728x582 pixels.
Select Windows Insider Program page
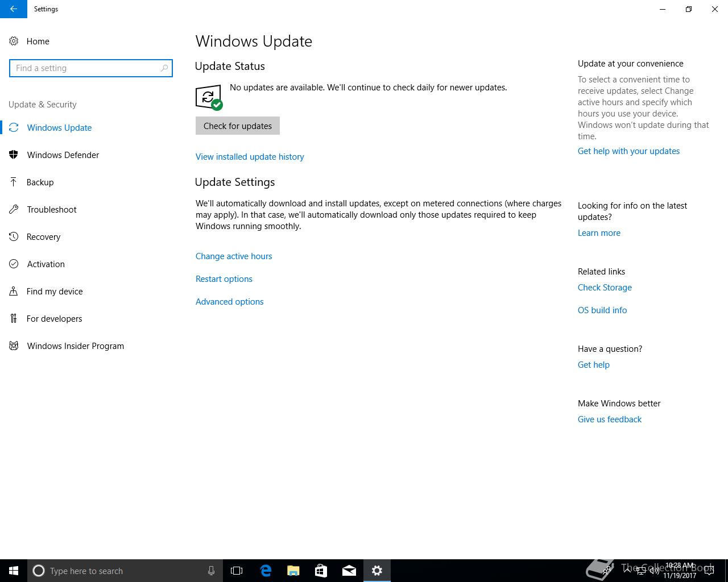tap(75, 346)
